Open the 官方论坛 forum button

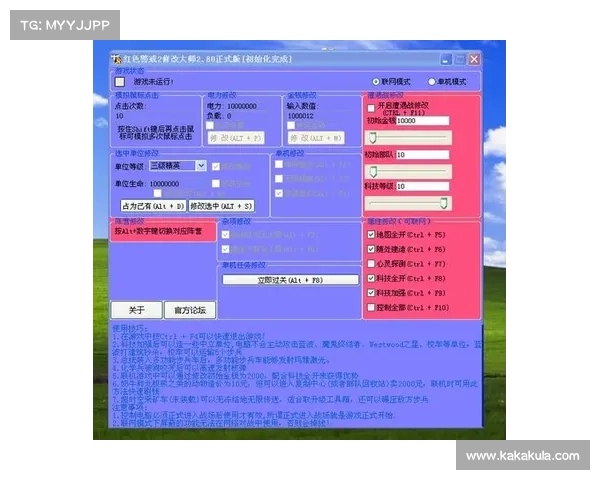pos(190,310)
